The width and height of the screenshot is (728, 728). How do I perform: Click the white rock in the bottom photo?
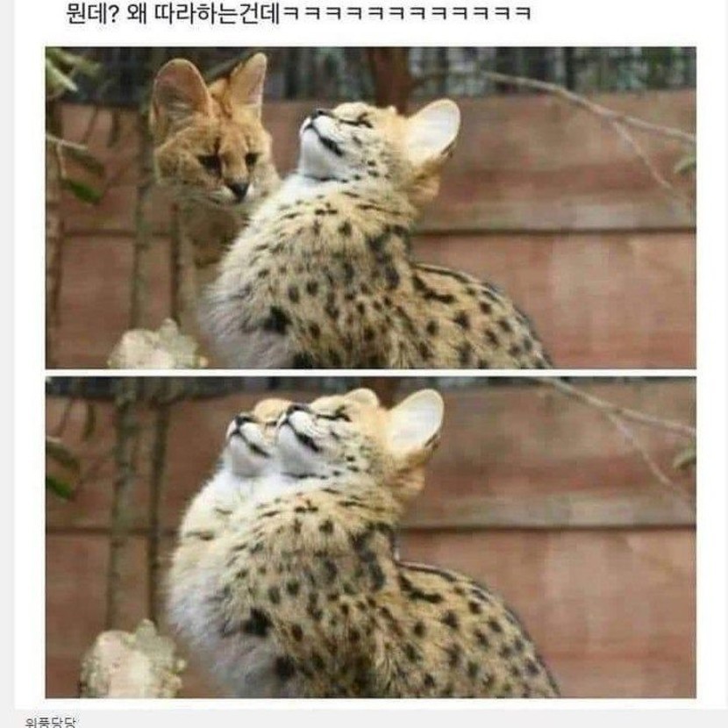(x=132, y=660)
